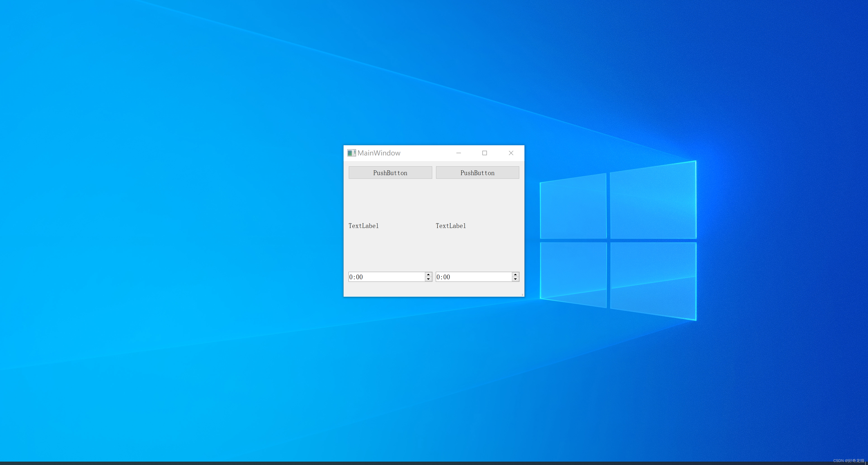Select minutes digits in right time field
Image resolution: width=868 pixels, height=465 pixels.
[x=446, y=277]
